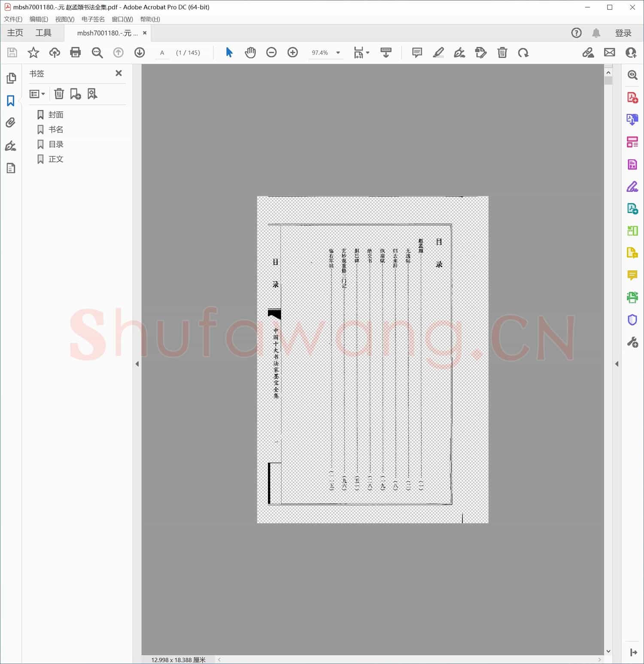Viewport: 644px width, 664px height.
Task: Open the page fit options dropdown
Action: point(361,52)
